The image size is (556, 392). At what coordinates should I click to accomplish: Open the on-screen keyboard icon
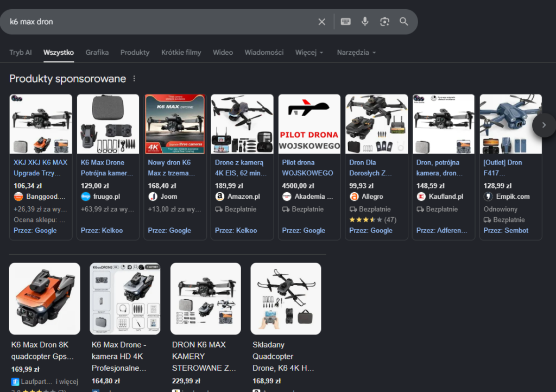pyautogui.click(x=345, y=22)
